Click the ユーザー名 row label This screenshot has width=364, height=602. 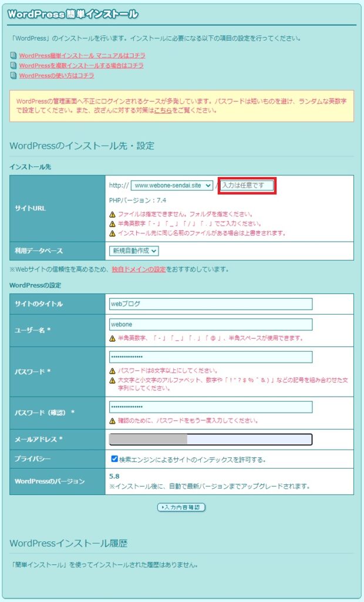pyautogui.click(x=33, y=330)
